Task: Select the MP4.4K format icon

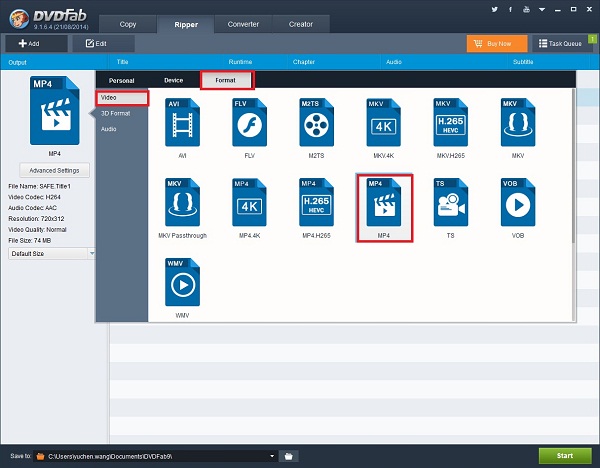Action: (249, 202)
